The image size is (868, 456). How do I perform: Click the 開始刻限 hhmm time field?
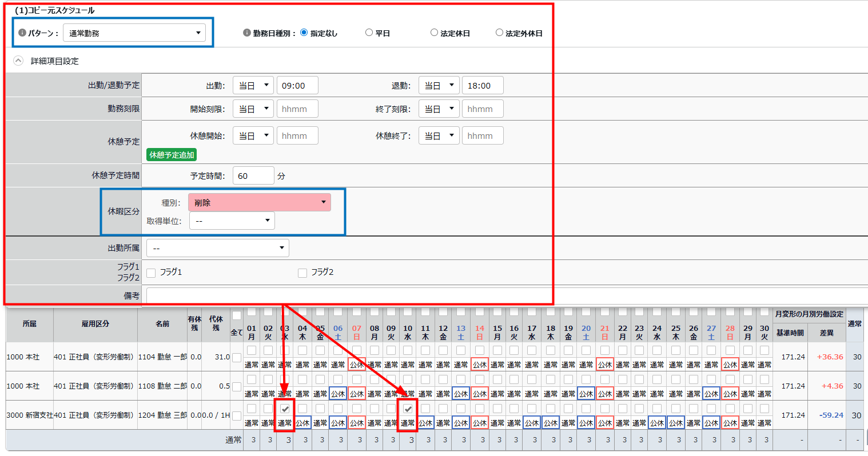(297, 109)
